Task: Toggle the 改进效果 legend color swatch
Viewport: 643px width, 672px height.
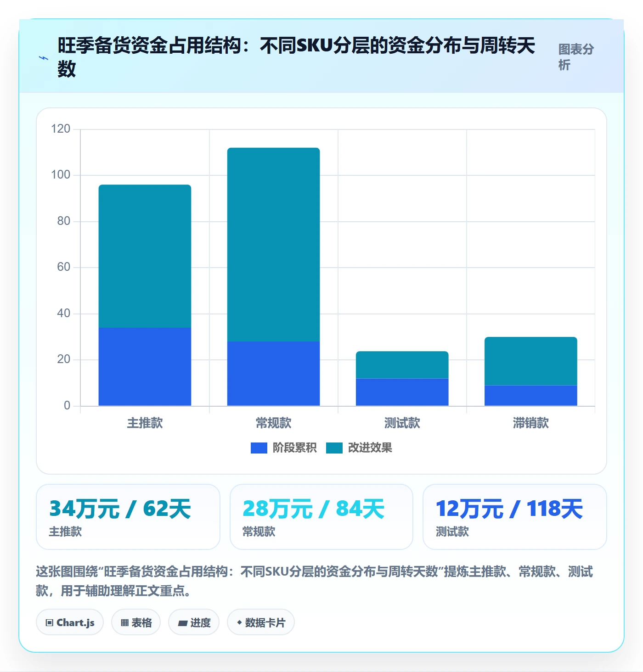Action: [334, 448]
